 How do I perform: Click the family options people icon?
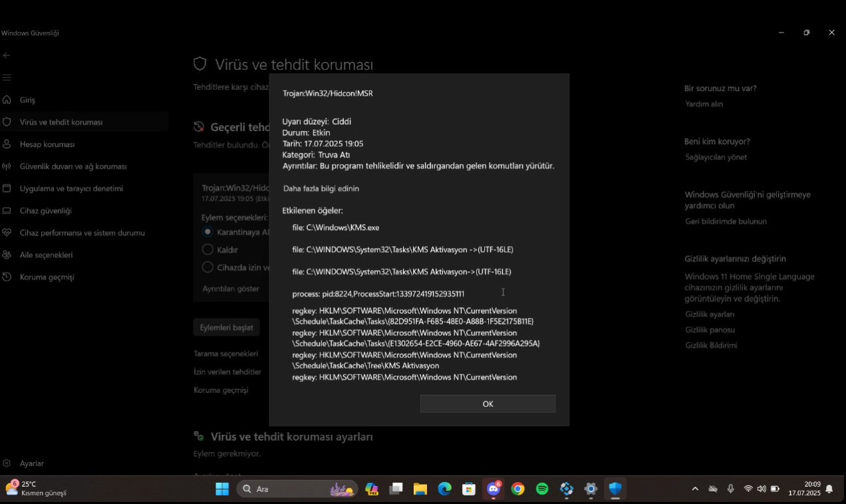coord(7,255)
